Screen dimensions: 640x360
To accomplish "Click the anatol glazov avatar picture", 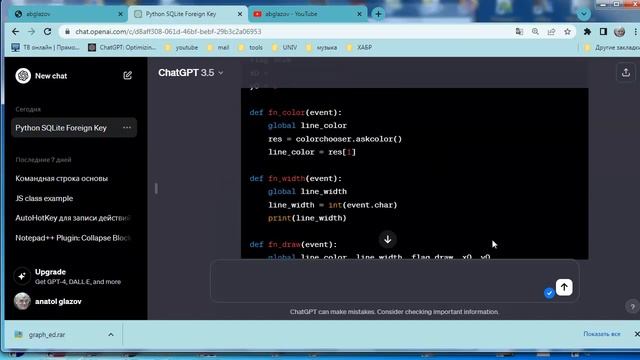I will point(22,301).
